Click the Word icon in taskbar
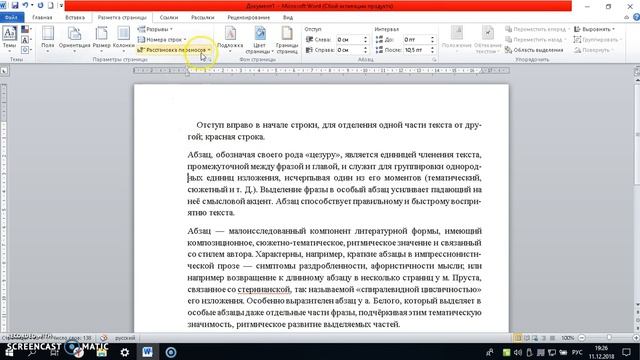Screen dimensions: 640x360 coord(147,352)
